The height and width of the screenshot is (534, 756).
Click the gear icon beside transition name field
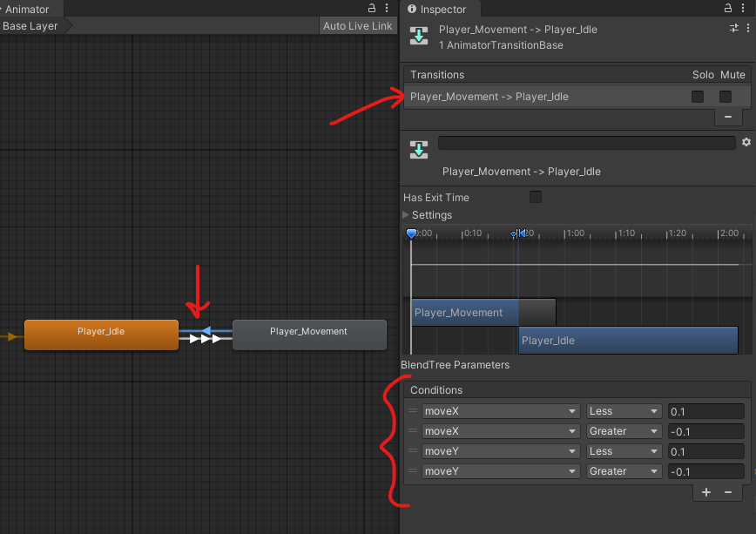(x=746, y=142)
